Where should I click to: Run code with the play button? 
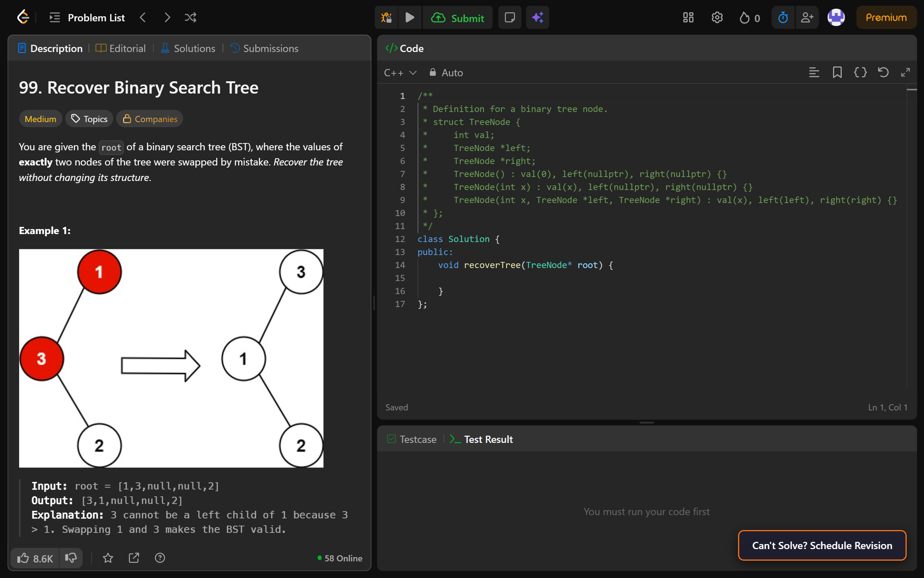point(410,18)
